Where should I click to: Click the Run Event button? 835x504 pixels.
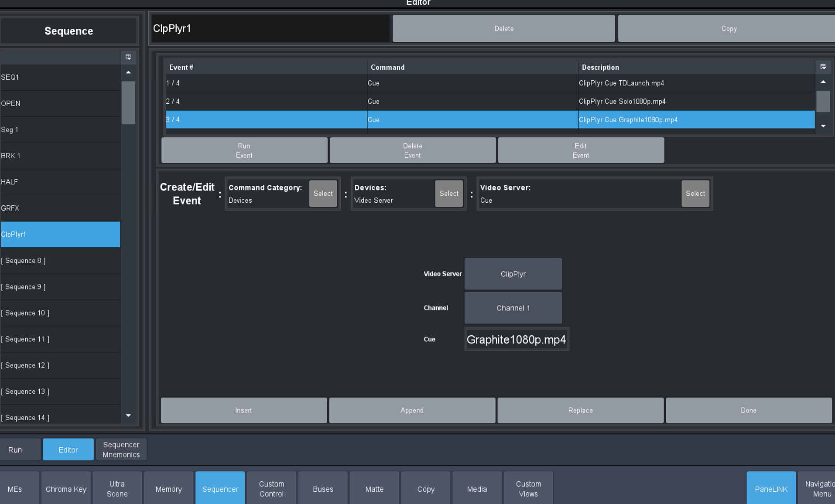244,150
